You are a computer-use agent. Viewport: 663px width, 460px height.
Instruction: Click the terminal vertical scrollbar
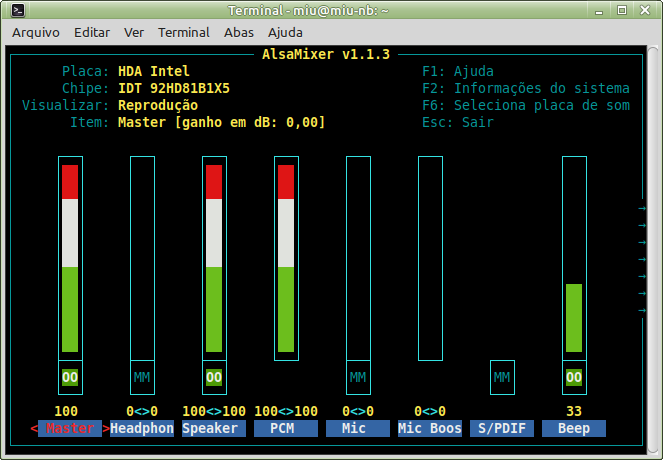653,249
